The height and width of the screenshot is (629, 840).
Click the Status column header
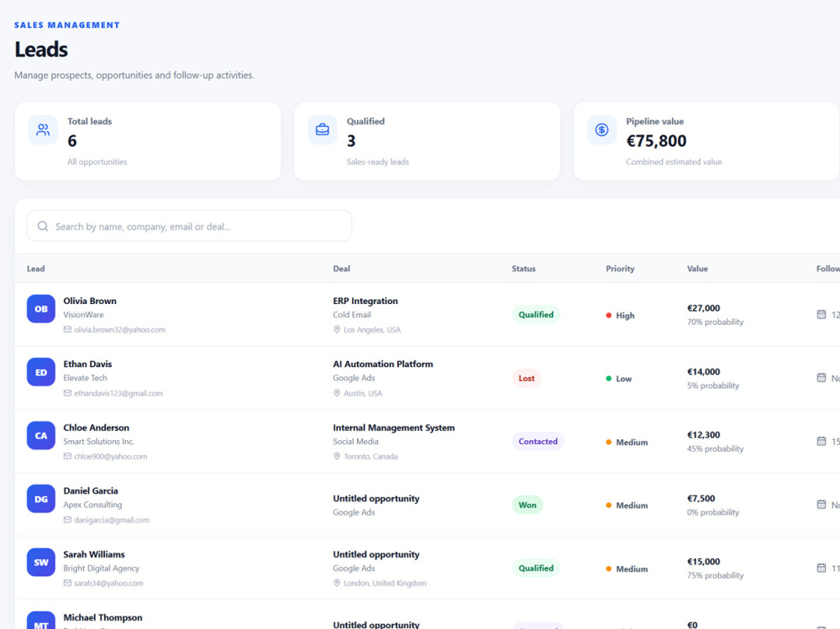523,269
